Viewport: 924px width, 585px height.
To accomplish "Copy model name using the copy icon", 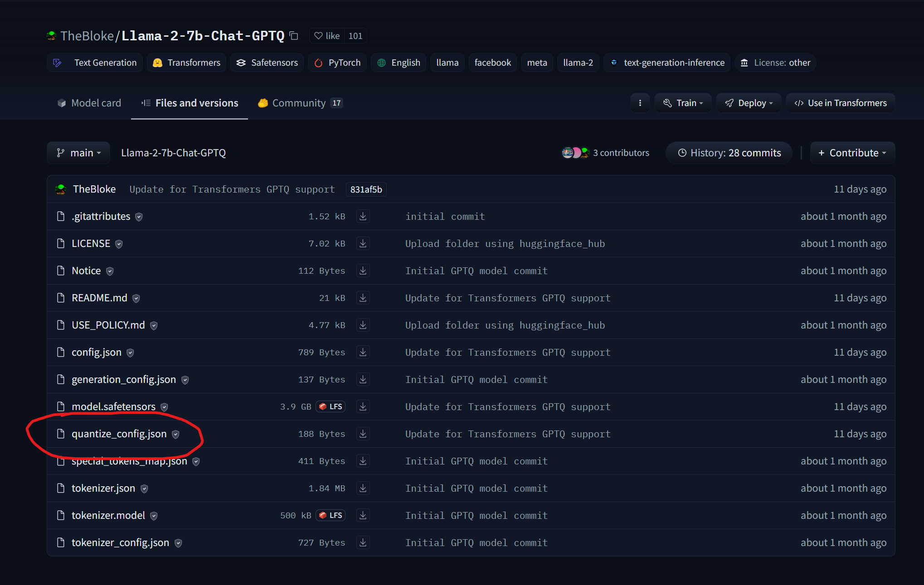I will click(x=294, y=36).
